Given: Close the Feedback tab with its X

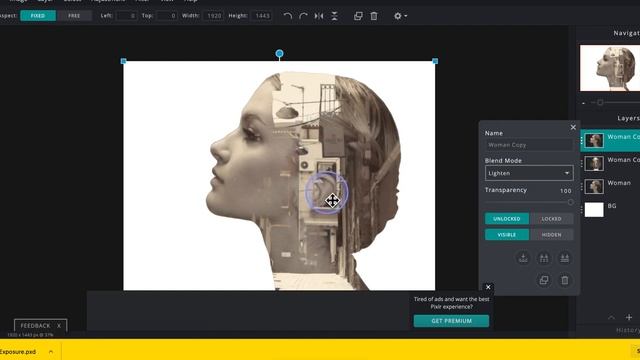Looking at the screenshot, I should point(59,326).
